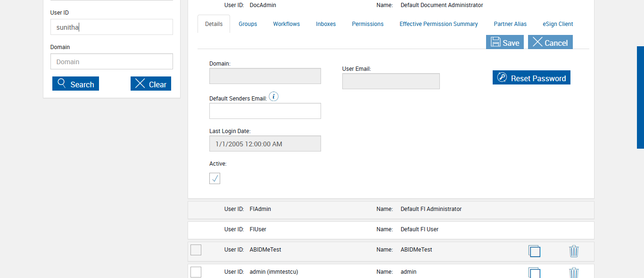Switch to the Groups tab
The height and width of the screenshot is (278, 644).
tap(248, 24)
